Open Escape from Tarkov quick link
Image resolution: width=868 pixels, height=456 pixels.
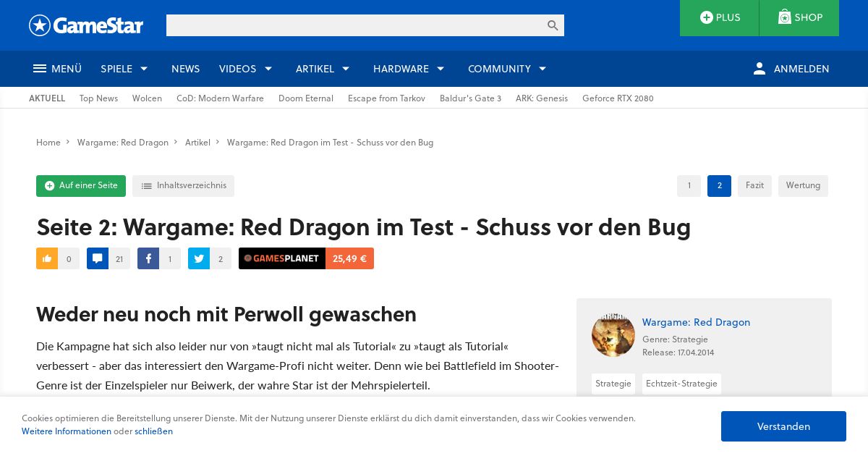(386, 98)
